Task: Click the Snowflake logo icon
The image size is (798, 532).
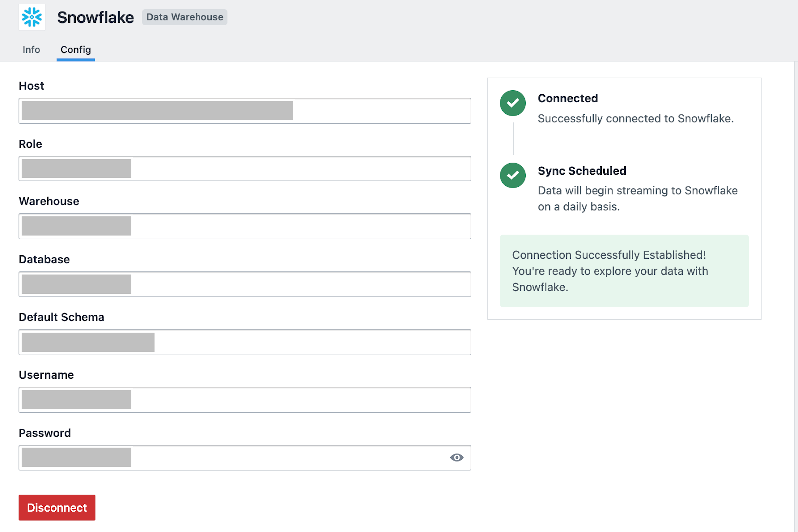Action: pyautogui.click(x=32, y=17)
